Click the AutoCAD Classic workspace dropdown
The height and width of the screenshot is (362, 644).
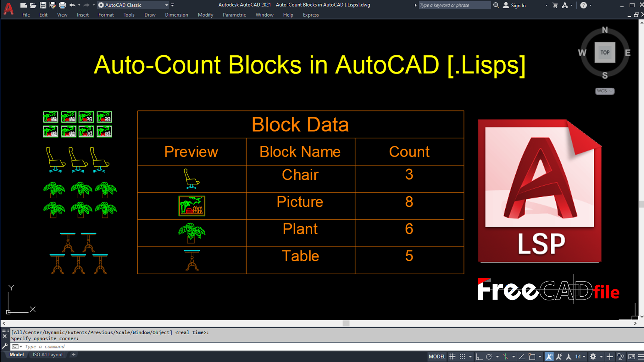(166, 5)
